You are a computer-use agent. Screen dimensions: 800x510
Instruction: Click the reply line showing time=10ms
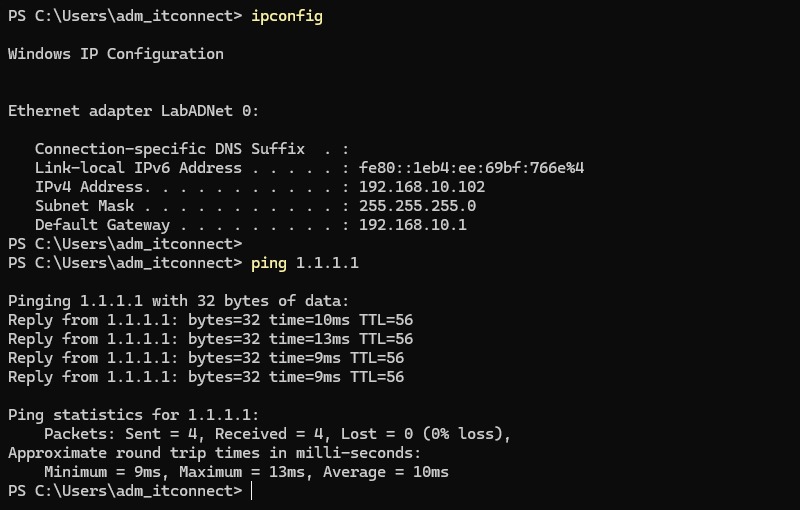coord(210,320)
